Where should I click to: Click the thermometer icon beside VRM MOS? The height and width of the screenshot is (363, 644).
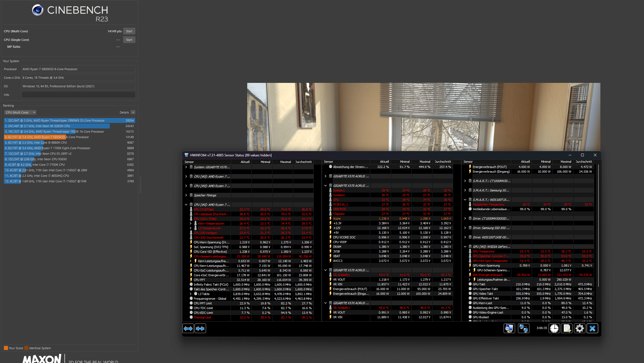[x=330, y=209]
